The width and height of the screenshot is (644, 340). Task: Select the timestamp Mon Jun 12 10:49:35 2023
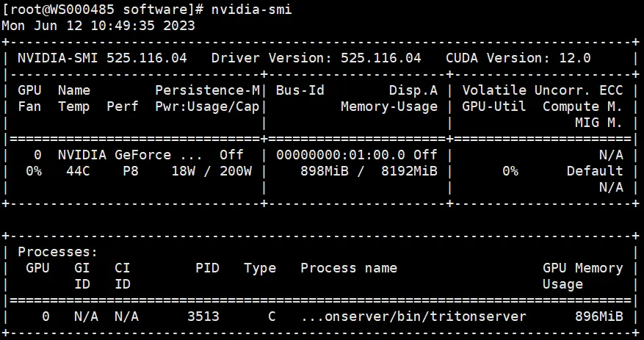98,26
